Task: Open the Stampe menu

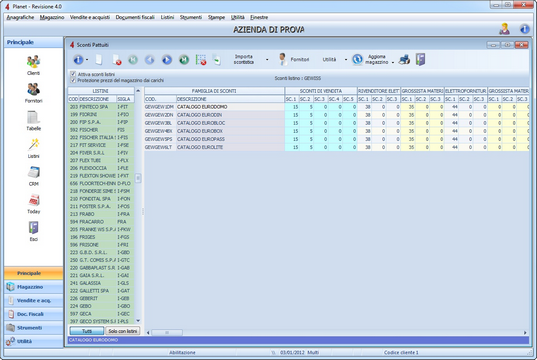Action: click(x=216, y=17)
